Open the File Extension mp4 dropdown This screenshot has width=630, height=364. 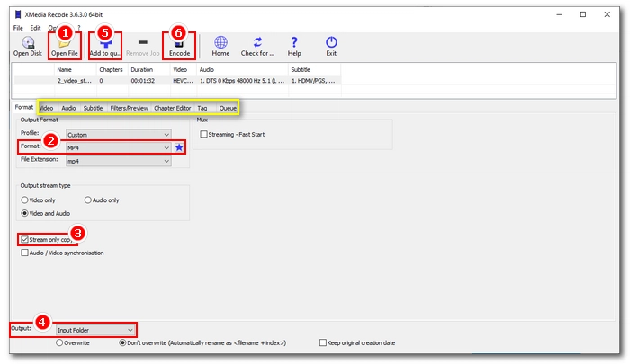pos(119,161)
